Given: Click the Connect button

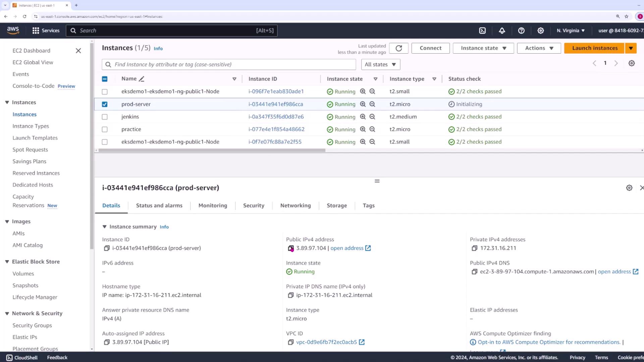Looking at the screenshot, I should click(430, 48).
